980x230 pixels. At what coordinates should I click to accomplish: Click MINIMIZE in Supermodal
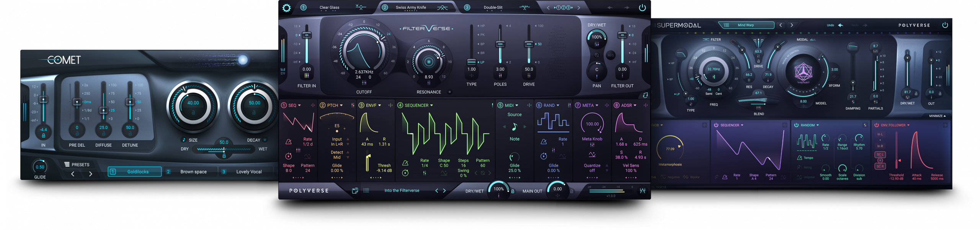point(937,116)
